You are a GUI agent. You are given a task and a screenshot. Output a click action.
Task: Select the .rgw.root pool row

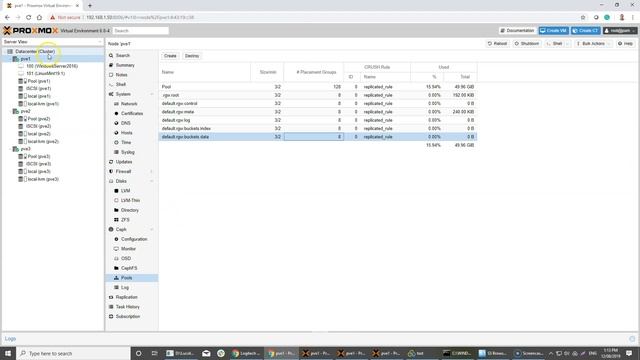pyautogui.click(x=318, y=95)
